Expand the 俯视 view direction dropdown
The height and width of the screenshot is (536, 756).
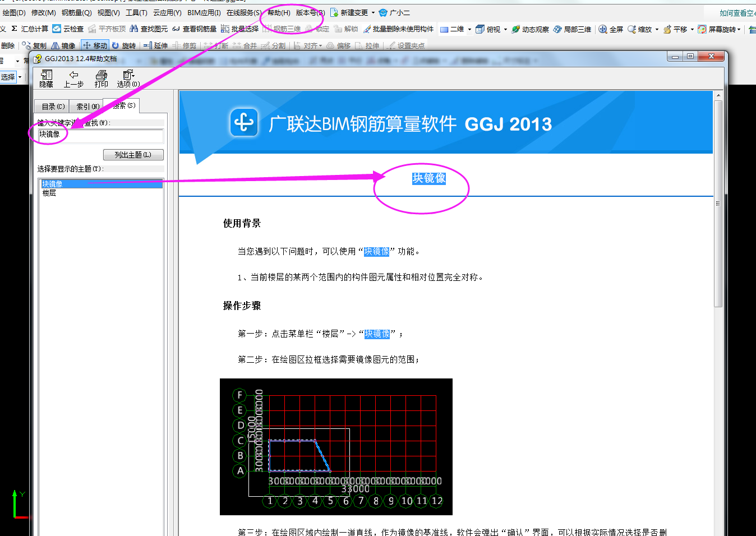505,29
